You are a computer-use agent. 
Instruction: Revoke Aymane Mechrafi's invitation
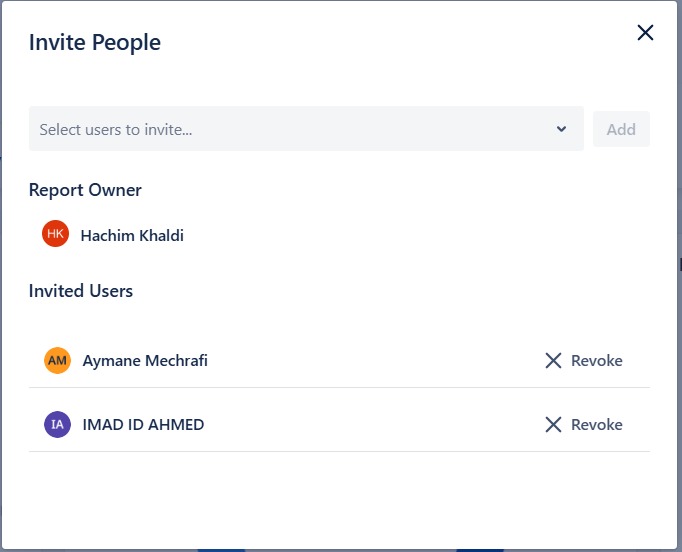coord(584,361)
